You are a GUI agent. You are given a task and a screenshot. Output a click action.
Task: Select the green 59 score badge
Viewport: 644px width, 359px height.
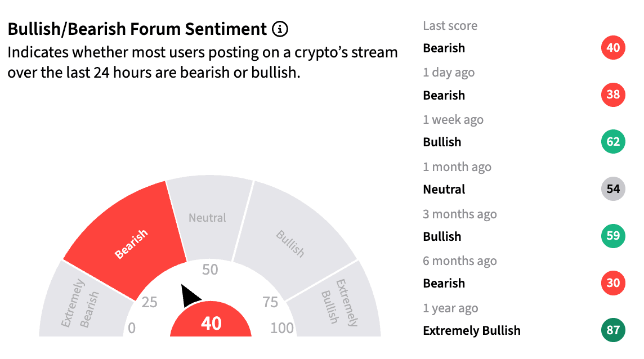pos(613,236)
